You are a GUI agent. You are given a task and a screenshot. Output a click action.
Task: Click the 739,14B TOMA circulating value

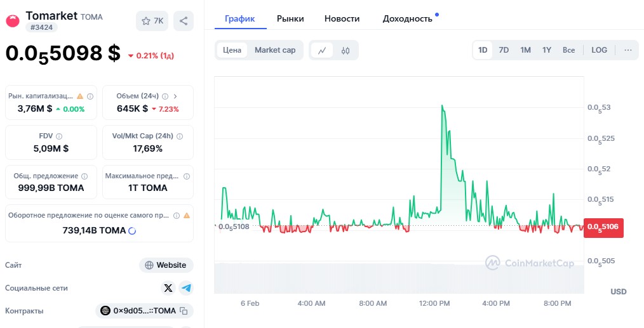coord(94,230)
